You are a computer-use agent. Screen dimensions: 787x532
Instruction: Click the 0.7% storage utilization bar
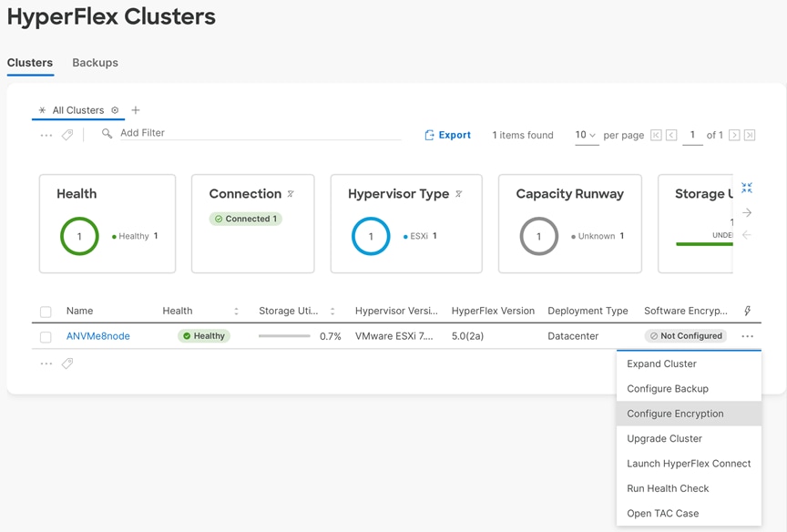point(284,336)
